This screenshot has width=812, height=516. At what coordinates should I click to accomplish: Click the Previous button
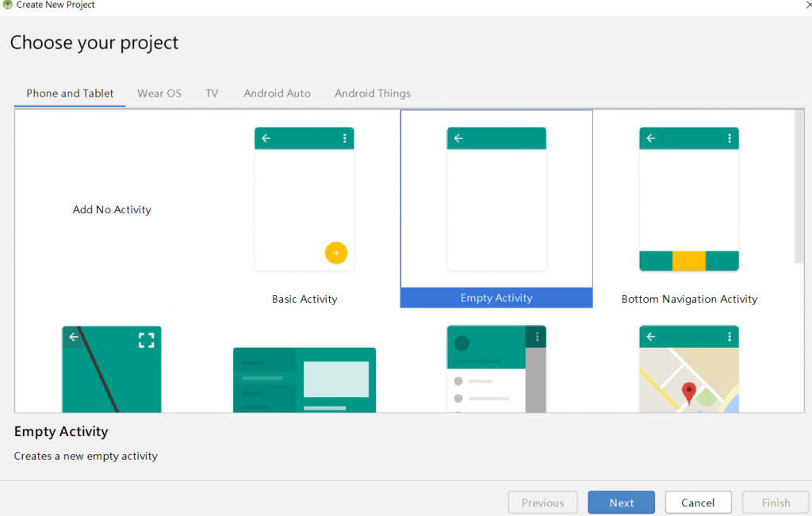click(542, 503)
